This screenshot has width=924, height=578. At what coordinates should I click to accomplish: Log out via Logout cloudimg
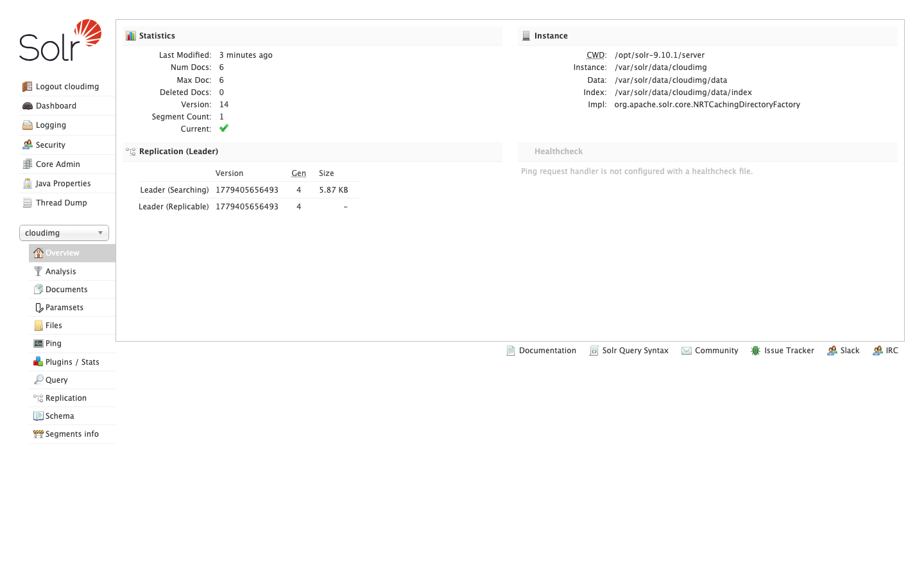click(x=67, y=87)
